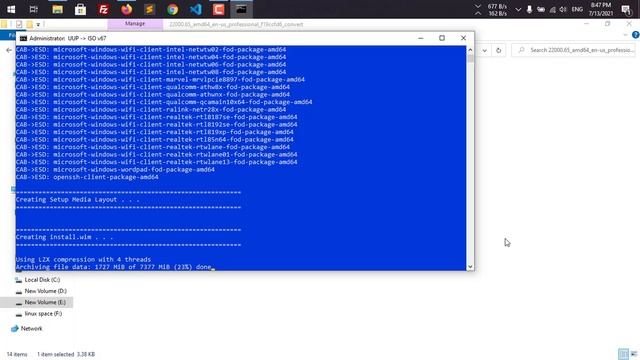The height and width of the screenshot is (360, 640).
Task: Close the UUP -> ISO console window
Action: click(x=463, y=38)
